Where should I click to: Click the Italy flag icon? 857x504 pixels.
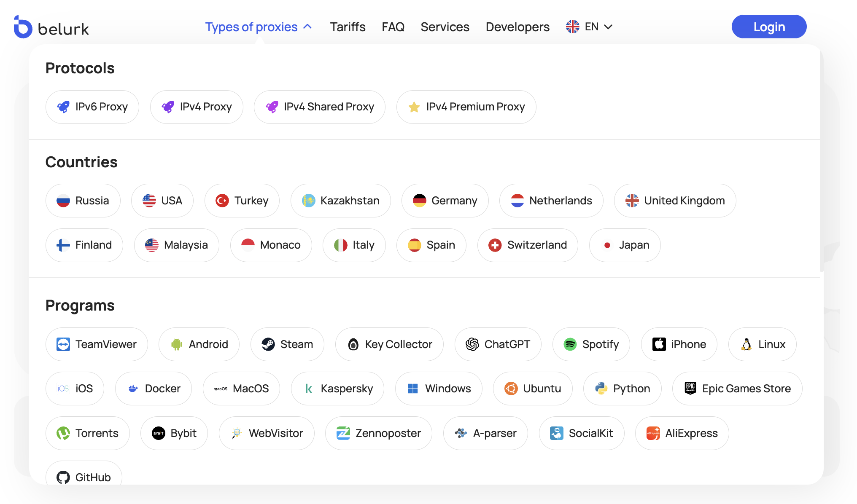click(x=341, y=245)
